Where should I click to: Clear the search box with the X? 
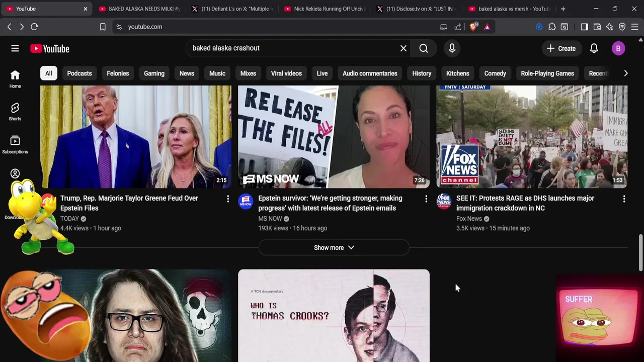point(403,48)
